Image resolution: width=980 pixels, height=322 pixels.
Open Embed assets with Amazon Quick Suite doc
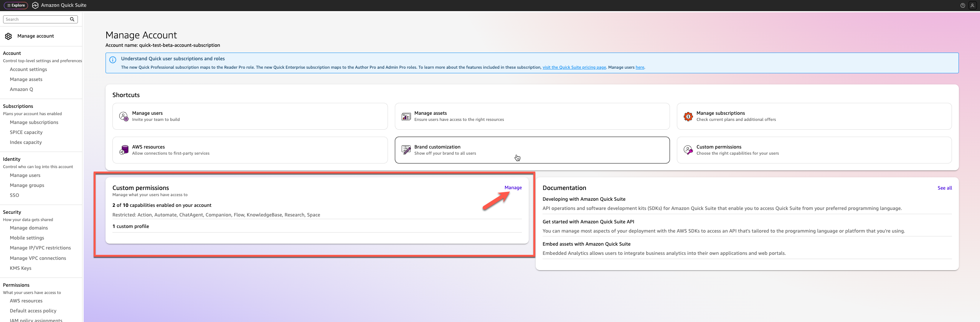586,244
